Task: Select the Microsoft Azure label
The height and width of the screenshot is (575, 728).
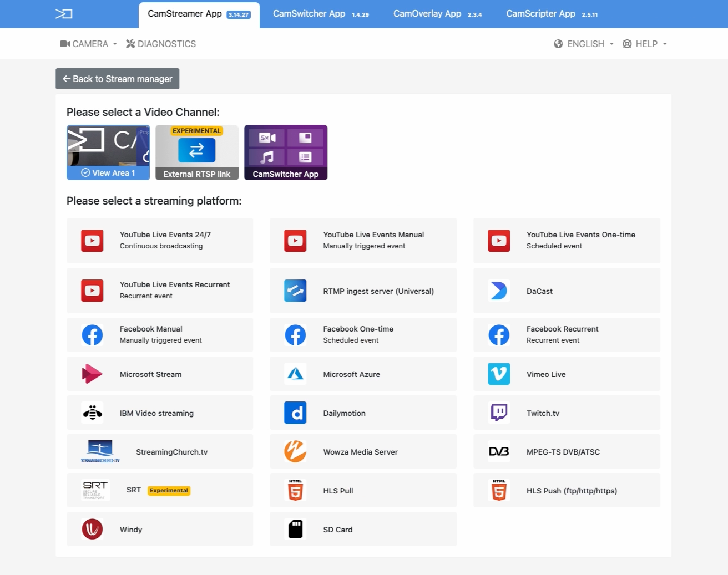Action: pos(352,374)
